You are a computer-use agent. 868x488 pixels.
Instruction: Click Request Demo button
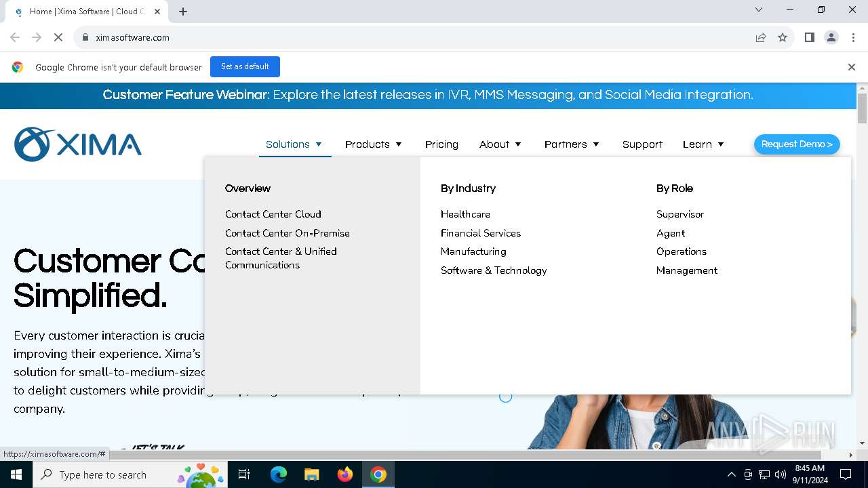797,144
